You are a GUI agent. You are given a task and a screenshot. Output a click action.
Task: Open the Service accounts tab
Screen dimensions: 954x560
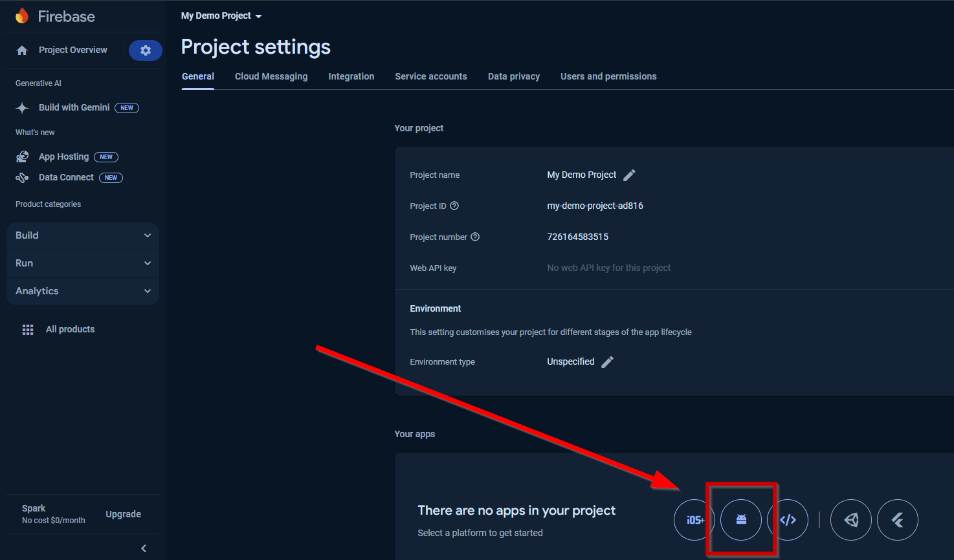click(431, 76)
